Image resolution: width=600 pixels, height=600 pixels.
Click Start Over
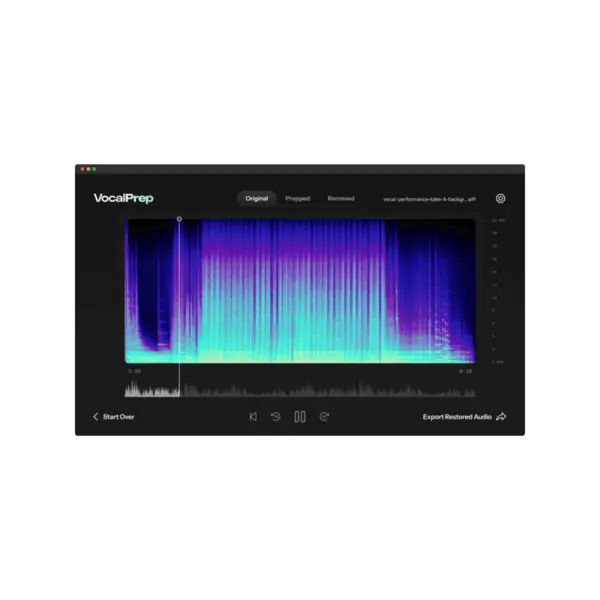119,417
